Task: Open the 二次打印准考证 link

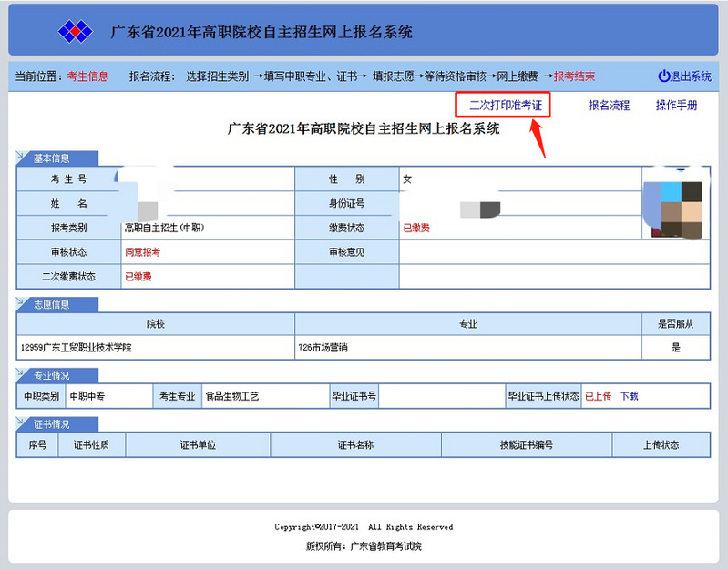Action: pos(505,106)
